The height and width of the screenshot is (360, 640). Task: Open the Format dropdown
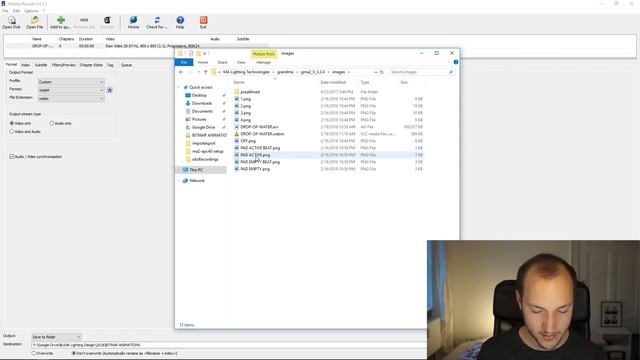tap(71, 90)
